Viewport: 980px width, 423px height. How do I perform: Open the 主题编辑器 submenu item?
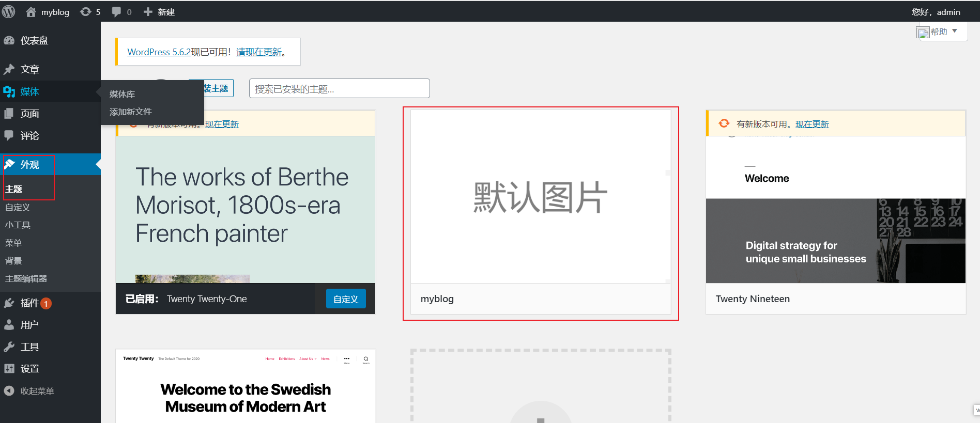(x=26, y=278)
